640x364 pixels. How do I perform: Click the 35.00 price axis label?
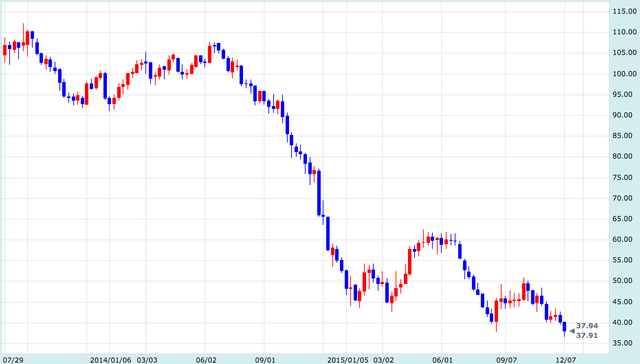625,343
